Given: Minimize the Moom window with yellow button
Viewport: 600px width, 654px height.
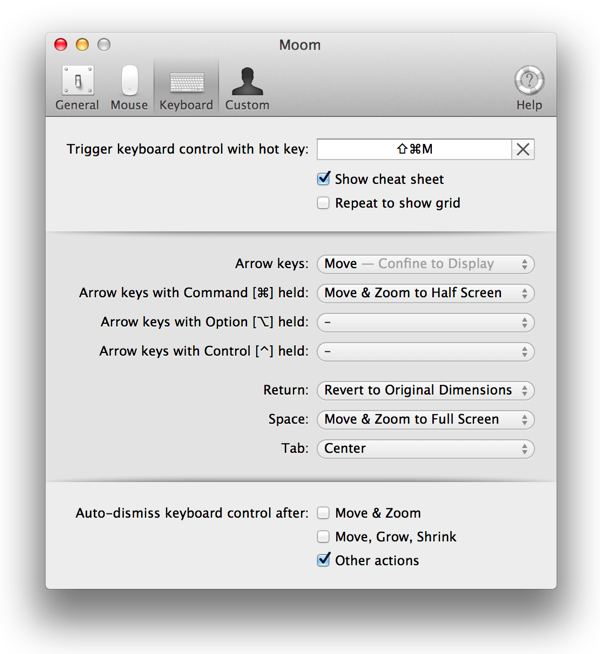Looking at the screenshot, I should 83,44.
